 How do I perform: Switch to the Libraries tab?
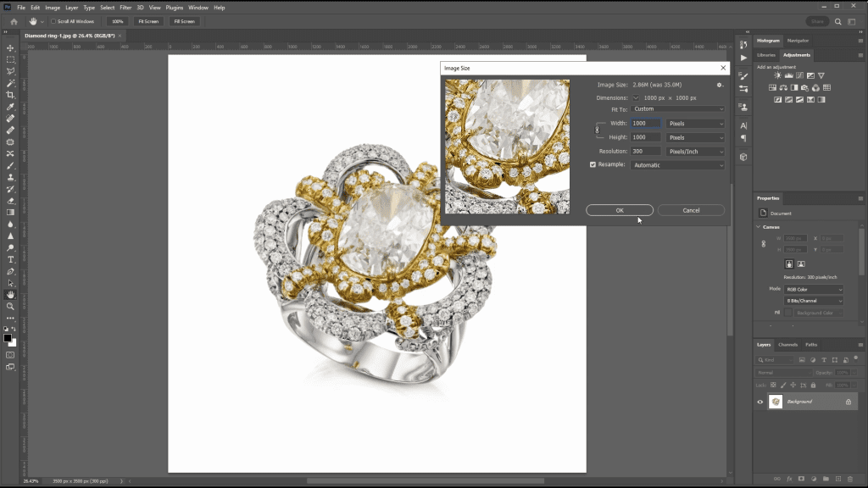pos(766,55)
